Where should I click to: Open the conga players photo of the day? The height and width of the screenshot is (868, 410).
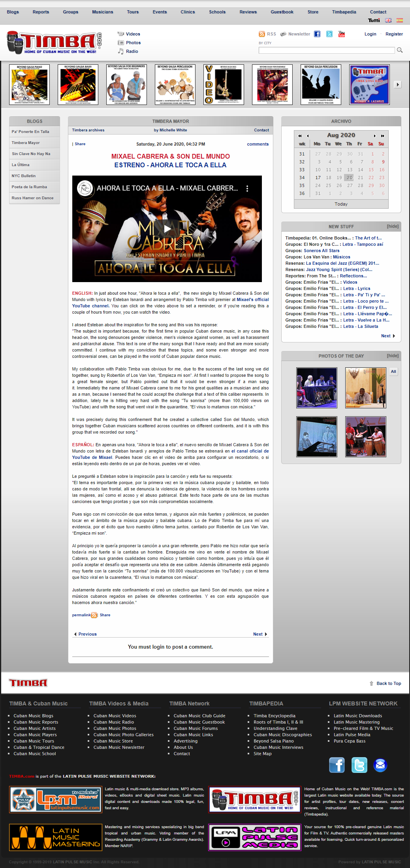[x=366, y=437]
